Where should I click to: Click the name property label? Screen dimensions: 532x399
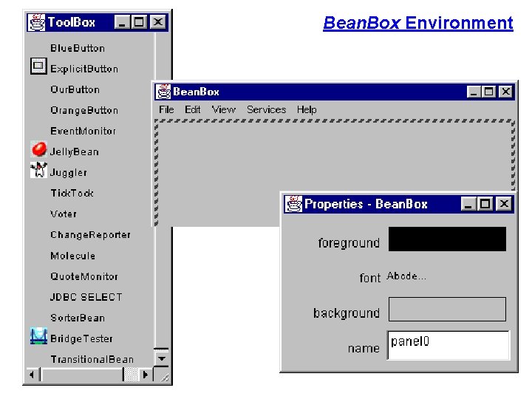click(364, 348)
